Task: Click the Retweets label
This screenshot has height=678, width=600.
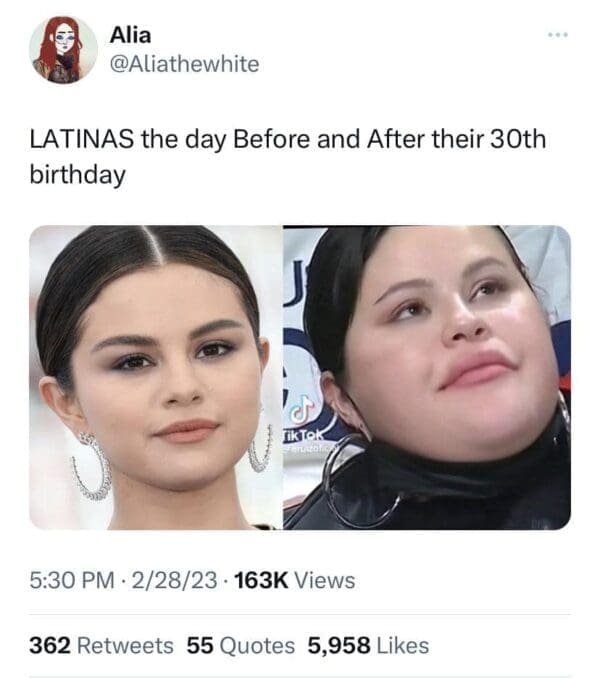Action: tap(125, 646)
